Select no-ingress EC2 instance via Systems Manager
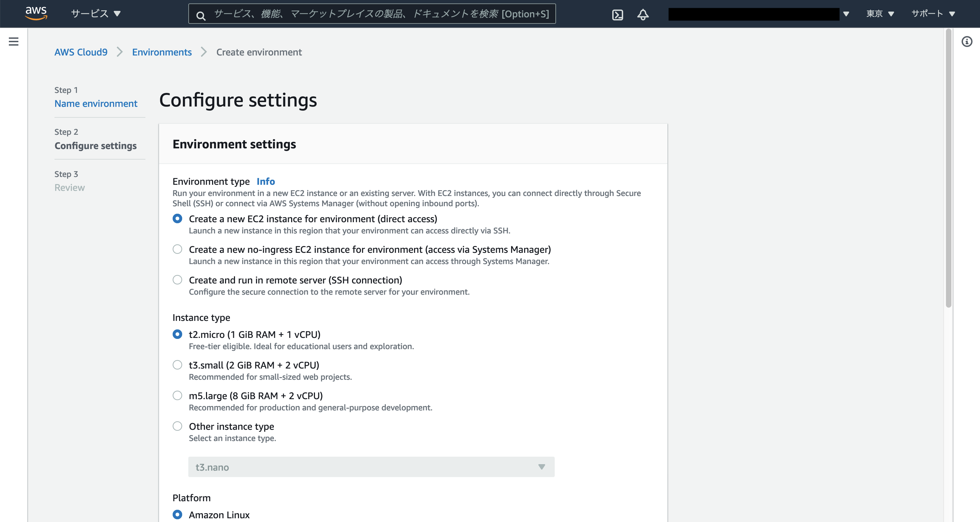This screenshot has width=980, height=522. 177,249
